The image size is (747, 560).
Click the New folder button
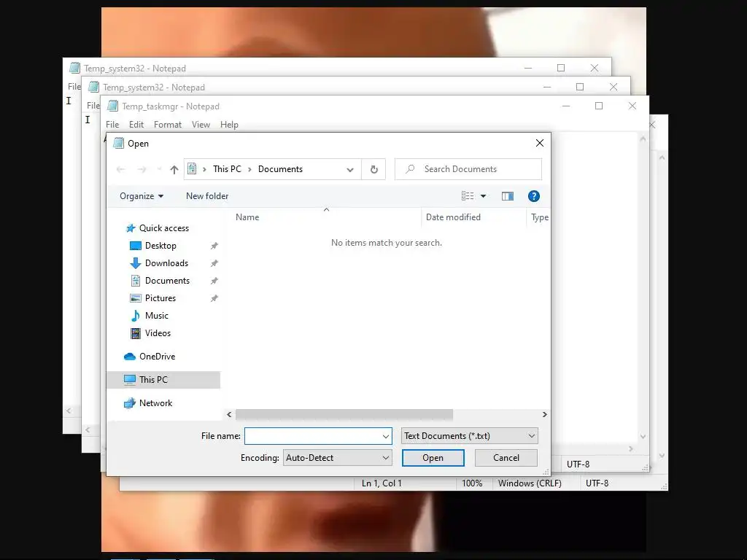tap(207, 196)
